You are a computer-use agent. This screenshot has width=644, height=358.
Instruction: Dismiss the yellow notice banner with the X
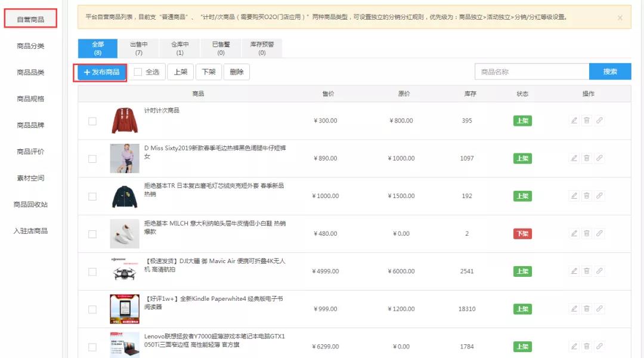tap(619, 17)
